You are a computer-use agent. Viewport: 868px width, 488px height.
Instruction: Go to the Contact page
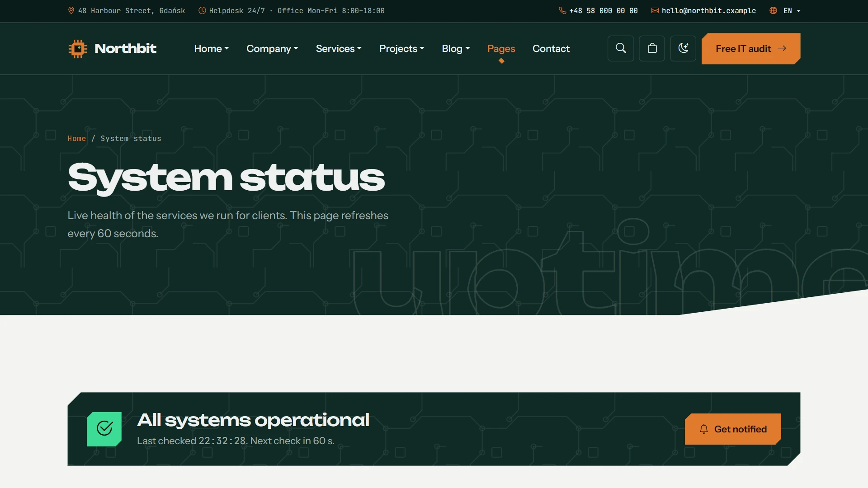coord(551,48)
